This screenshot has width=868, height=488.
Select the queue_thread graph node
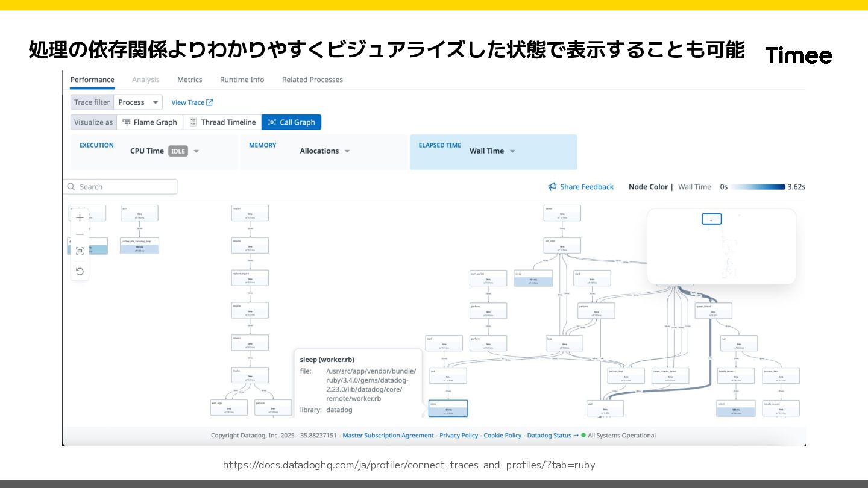click(x=714, y=310)
